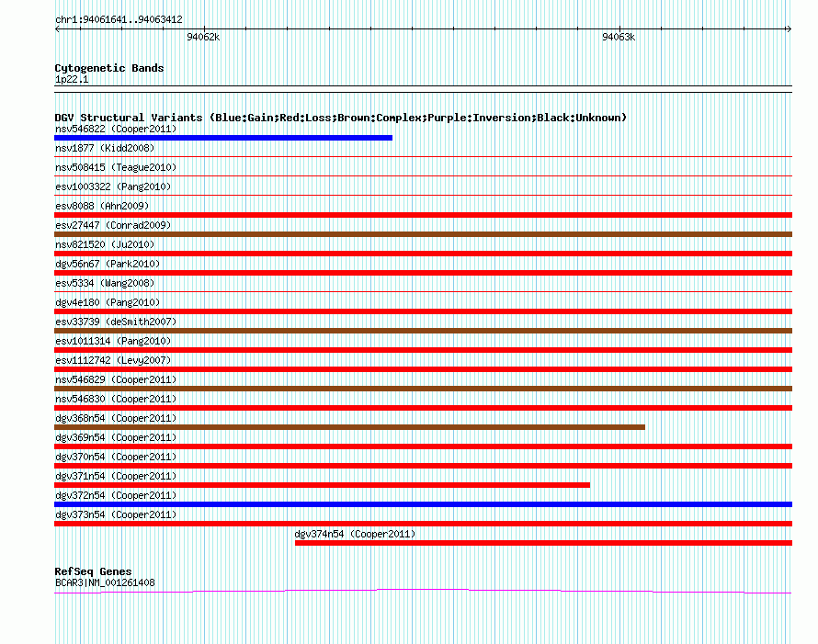818x644 pixels.
Task: Select dgv371n54 (Cooper2011) label
Action: click(x=116, y=476)
